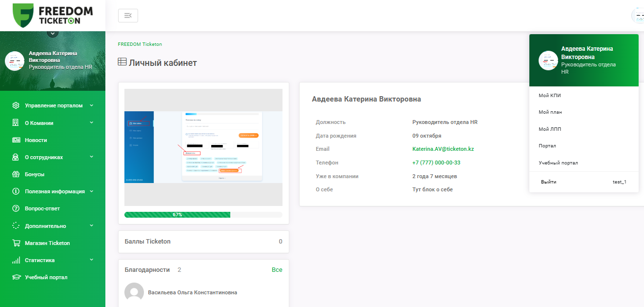644x307 pixels.
Task: Select the Новости newspaper icon in sidebar
Action: coord(16,140)
